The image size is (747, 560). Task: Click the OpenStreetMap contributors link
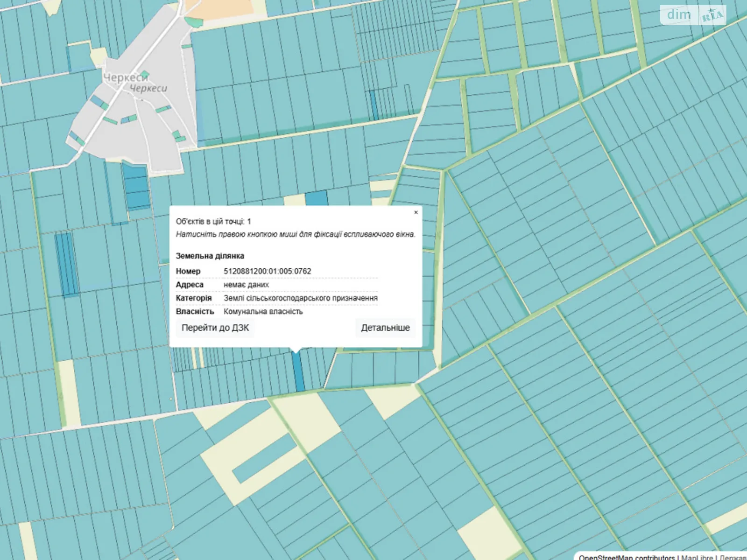627,558
